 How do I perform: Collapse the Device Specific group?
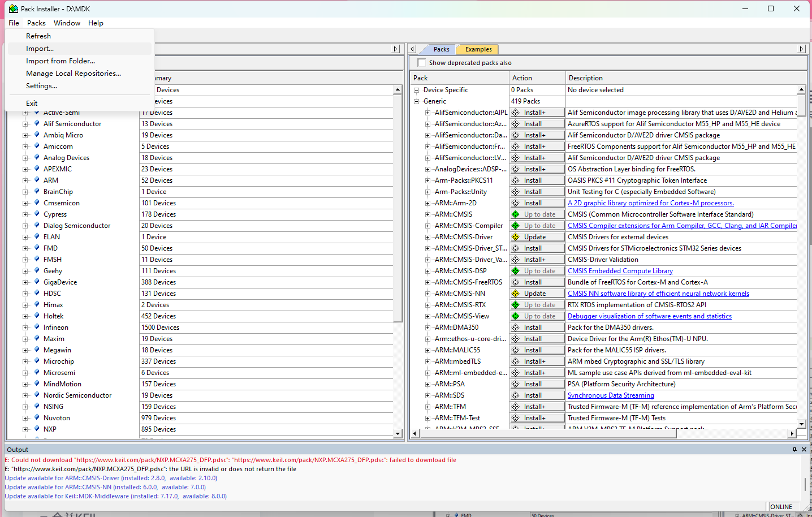click(x=417, y=90)
